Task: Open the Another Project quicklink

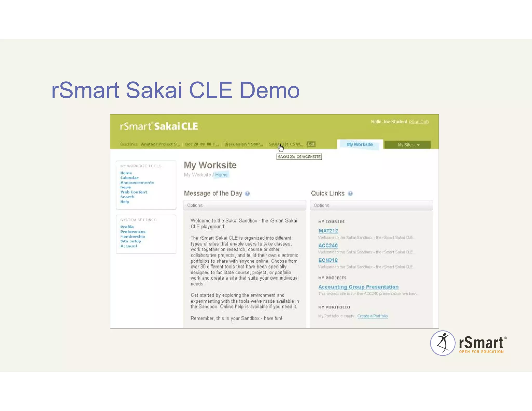Action: point(160,144)
